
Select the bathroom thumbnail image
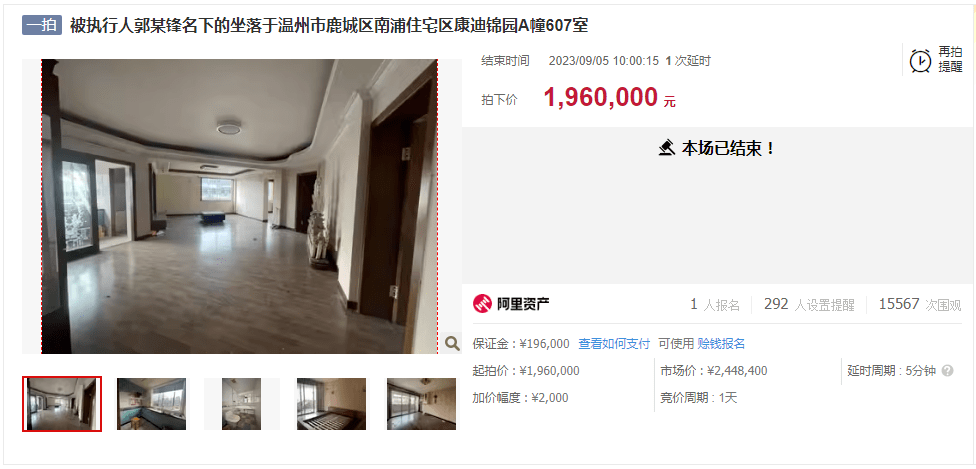click(242, 404)
